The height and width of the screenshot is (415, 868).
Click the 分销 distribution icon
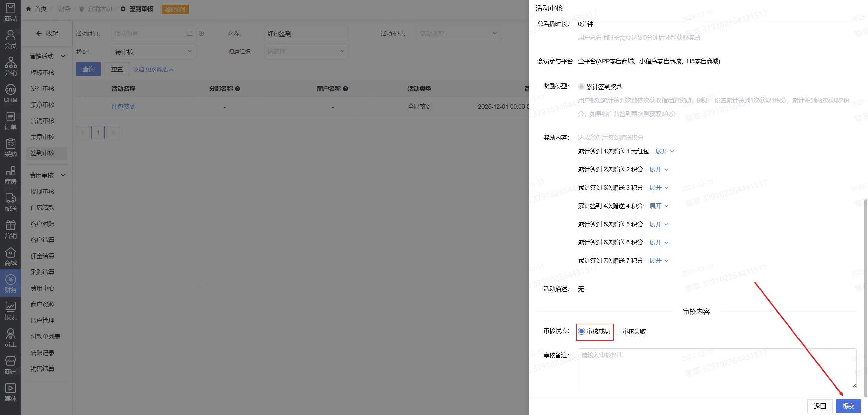[x=11, y=66]
